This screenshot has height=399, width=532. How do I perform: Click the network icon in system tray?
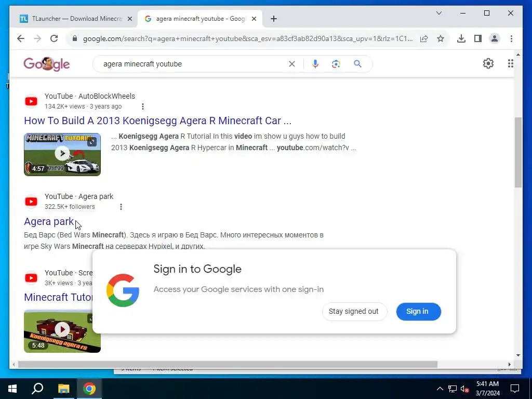pos(453,389)
